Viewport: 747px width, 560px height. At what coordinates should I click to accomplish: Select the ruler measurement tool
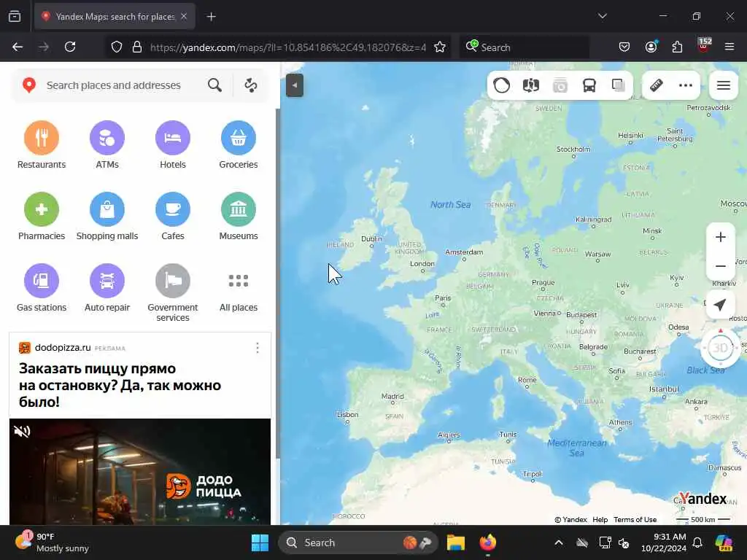(x=657, y=85)
